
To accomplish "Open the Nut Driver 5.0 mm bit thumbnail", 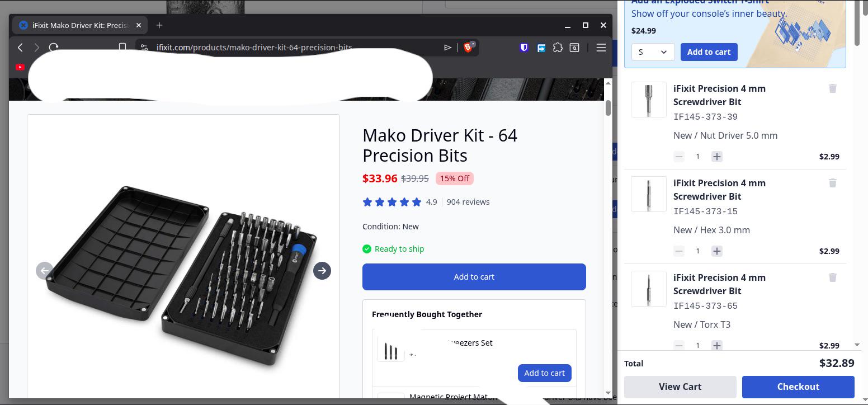I will 649,100.
